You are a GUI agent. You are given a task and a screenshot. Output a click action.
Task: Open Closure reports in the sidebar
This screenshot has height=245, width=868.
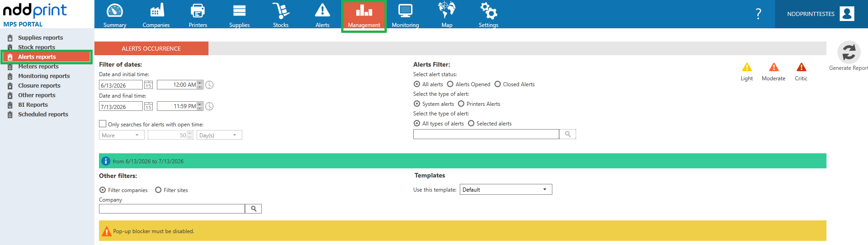point(39,85)
